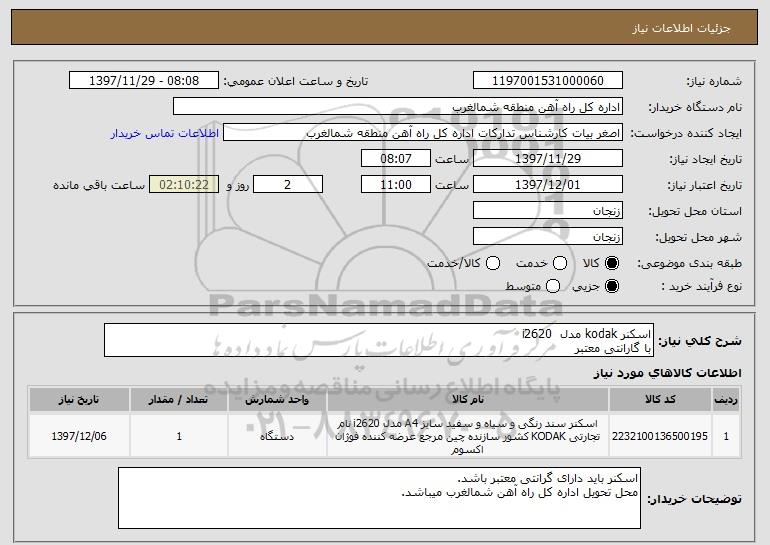
Task: Click the کد کالا column header
Action: tap(660, 400)
